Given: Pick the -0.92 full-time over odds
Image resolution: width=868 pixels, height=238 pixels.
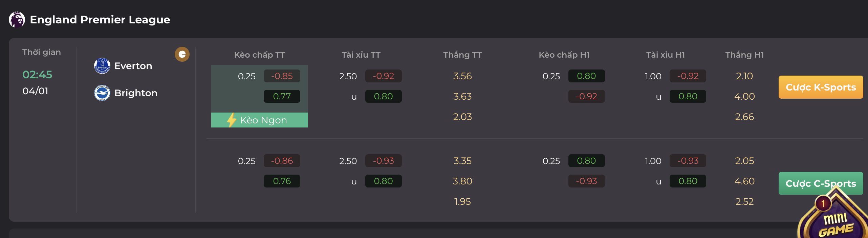Looking at the screenshot, I should click(383, 76).
